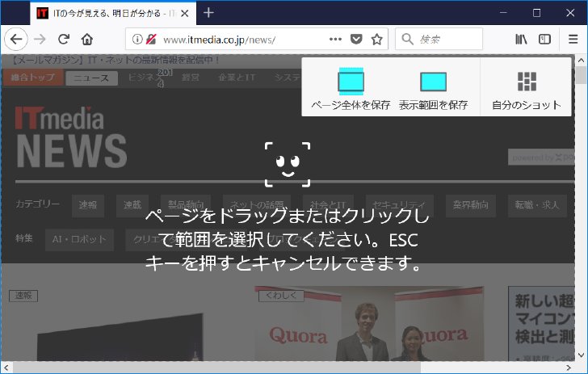Click the vertical scrollbar down arrow
The height and width of the screenshot is (374, 588).
pyautogui.click(x=582, y=355)
